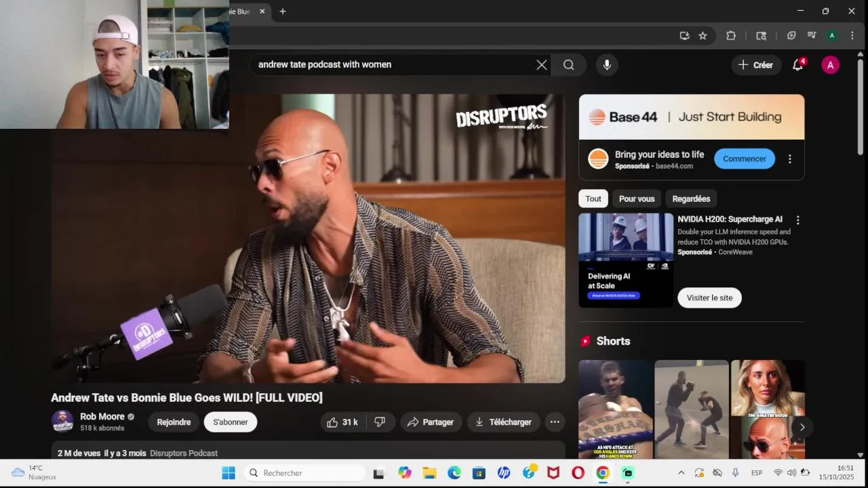Like the video with thumbs up

(342, 422)
